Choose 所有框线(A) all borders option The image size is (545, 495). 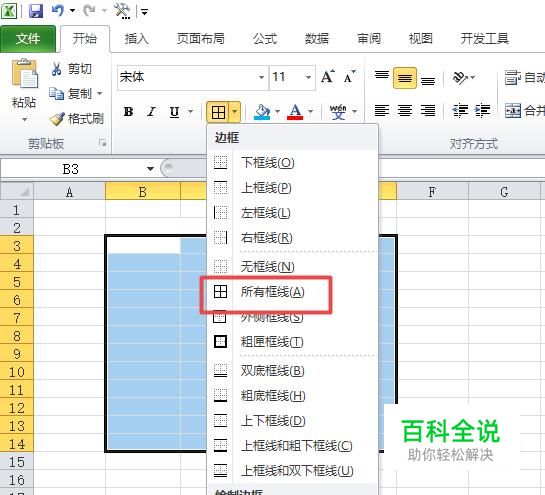point(292,292)
